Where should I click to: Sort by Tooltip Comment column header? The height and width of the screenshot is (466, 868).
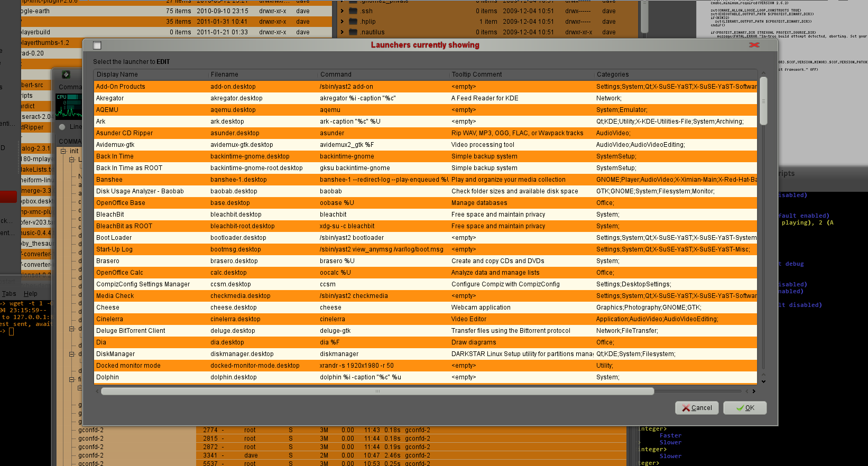pyautogui.click(x=522, y=74)
